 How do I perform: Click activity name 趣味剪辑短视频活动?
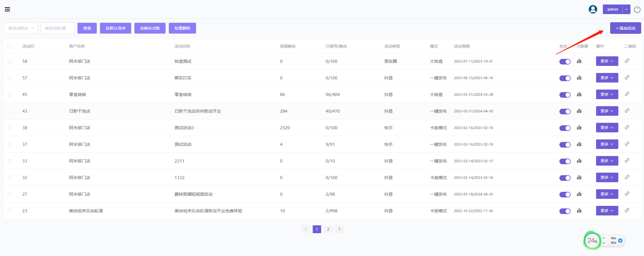coord(193,194)
